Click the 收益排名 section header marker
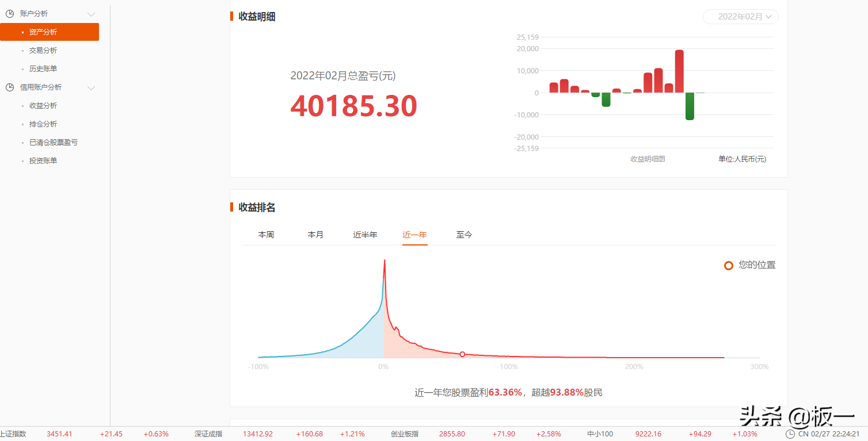Image resolution: width=868 pixels, height=441 pixels. tap(233, 207)
